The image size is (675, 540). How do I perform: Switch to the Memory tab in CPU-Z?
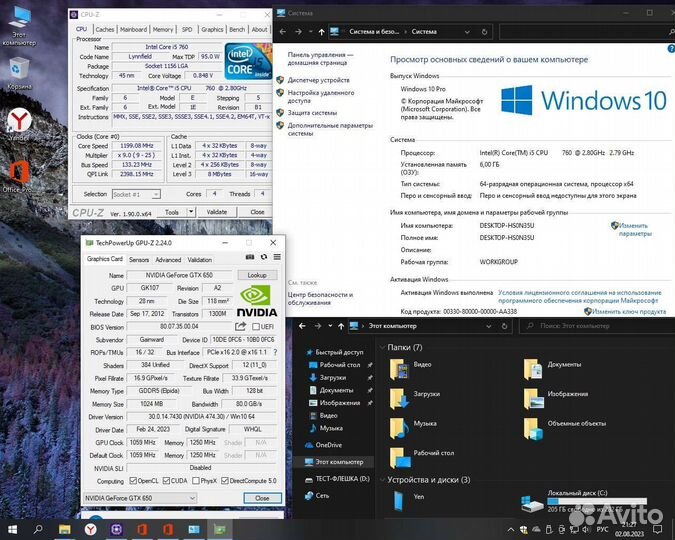point(163,29)
